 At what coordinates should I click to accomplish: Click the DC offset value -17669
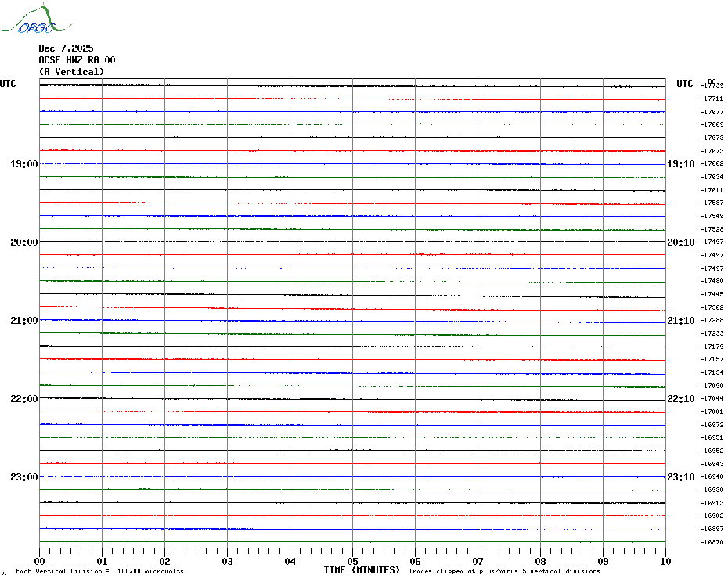coord(712,125)
